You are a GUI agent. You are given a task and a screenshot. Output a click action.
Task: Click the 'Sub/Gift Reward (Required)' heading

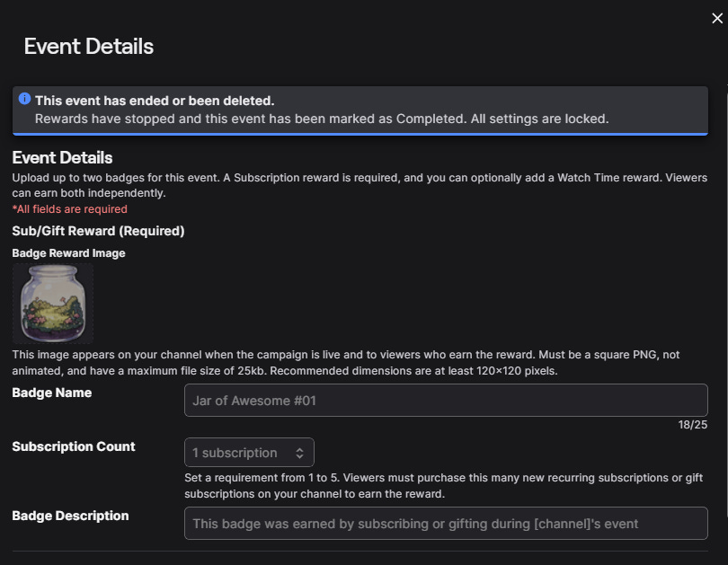pyautogui.click(x=99, y=231)
